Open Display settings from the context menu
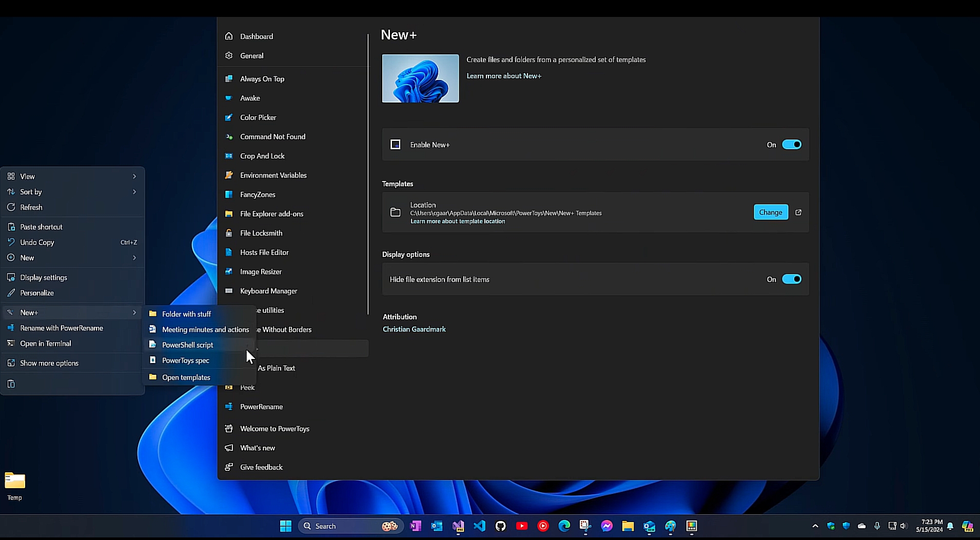 pos(72,277)
